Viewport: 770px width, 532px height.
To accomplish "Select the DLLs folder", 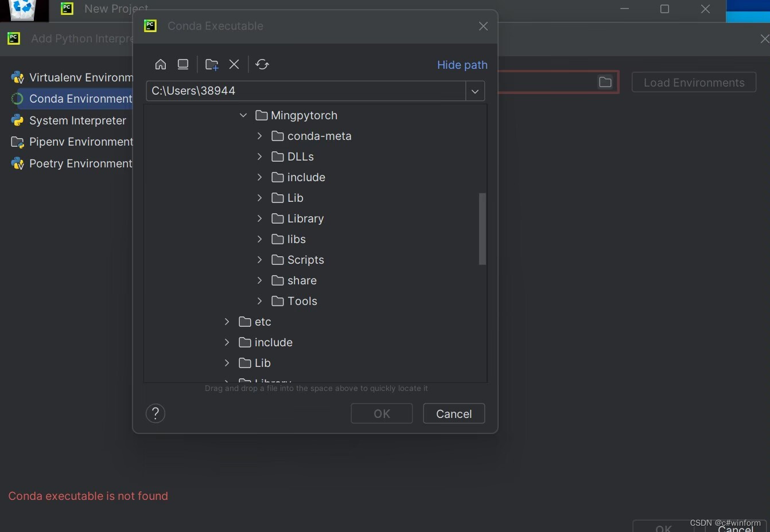I will [x=293, y=157].
